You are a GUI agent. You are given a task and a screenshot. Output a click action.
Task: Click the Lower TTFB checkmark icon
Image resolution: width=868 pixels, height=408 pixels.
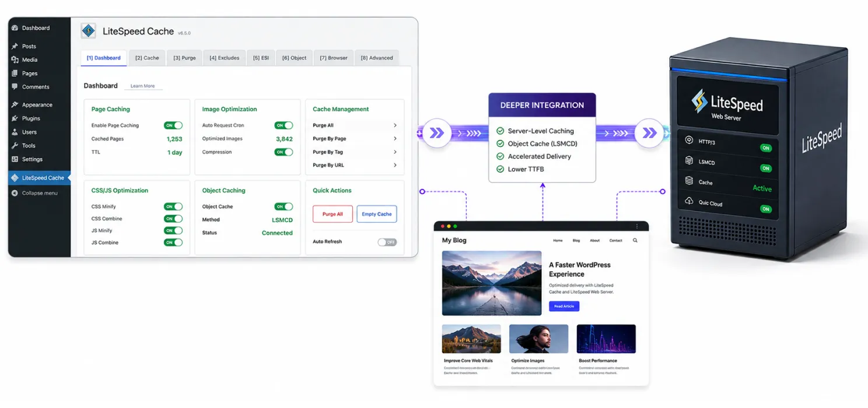point(500,169)
